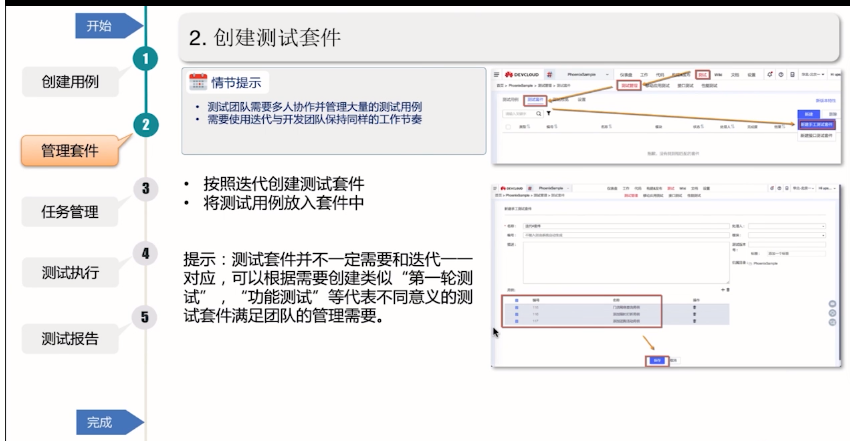This screenshot has width=850, height=441.
Task: Select 测试管理 sub-tab in upper screenshot
Action: [629, 86]
